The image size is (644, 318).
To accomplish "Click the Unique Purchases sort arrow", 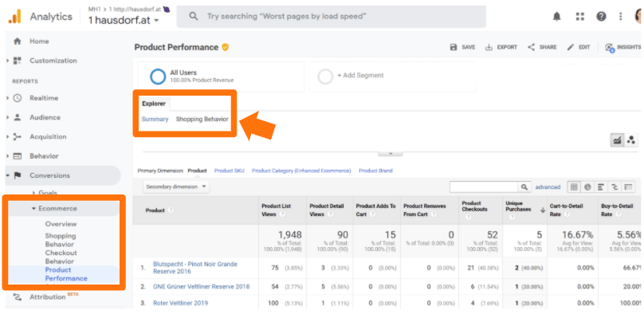I will 543,210.
